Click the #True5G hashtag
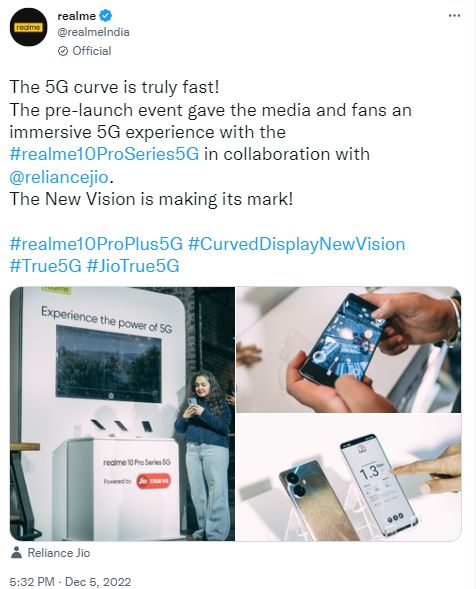The height and width of the screenshot is (589, 476). (x=45, y=266)
